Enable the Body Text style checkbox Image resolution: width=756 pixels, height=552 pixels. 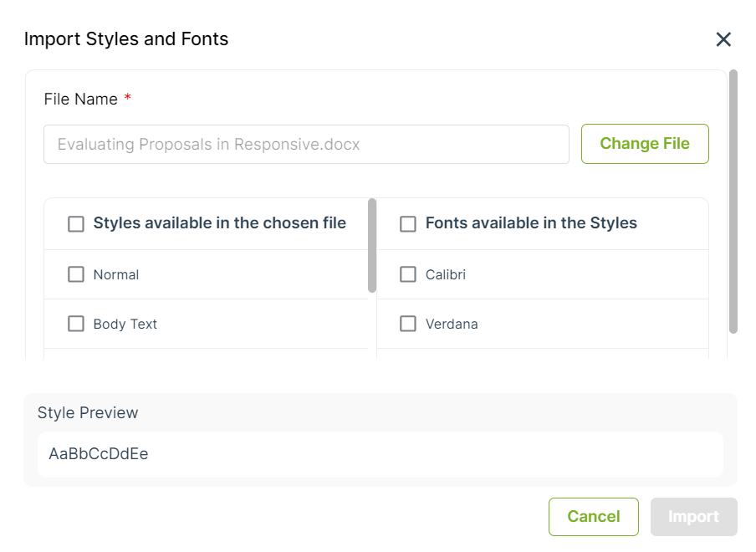tap(76, 324)
